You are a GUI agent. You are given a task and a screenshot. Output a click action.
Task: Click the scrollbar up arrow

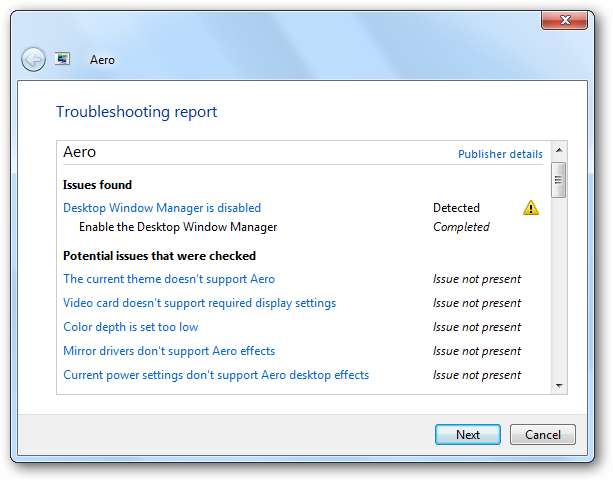[559, 153]
